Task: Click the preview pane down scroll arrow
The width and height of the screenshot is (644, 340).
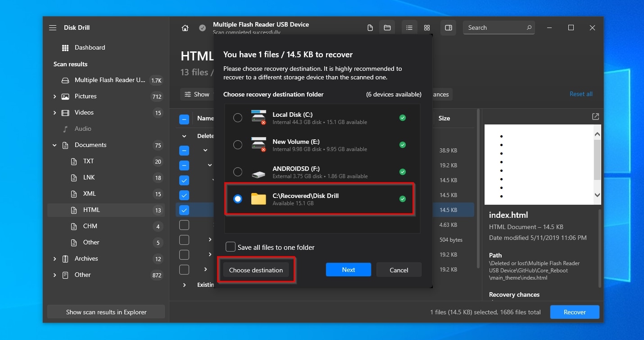Action: pos(597,195)
